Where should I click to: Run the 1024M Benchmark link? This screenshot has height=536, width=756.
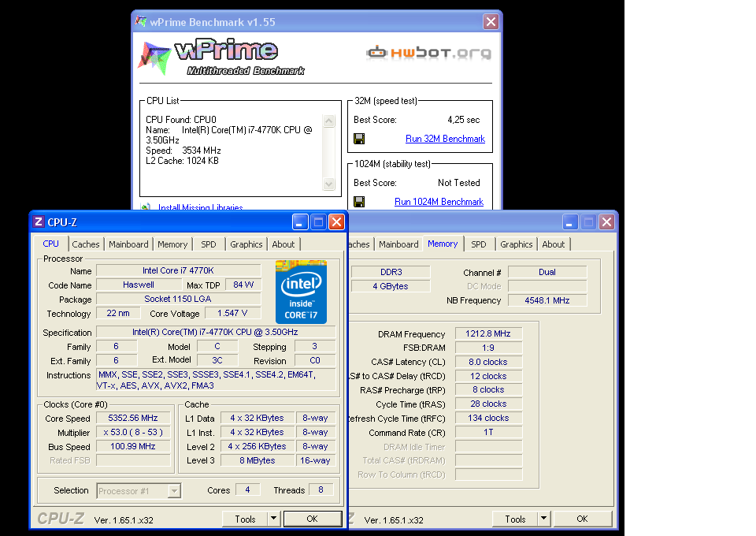[x=439, y=202]
